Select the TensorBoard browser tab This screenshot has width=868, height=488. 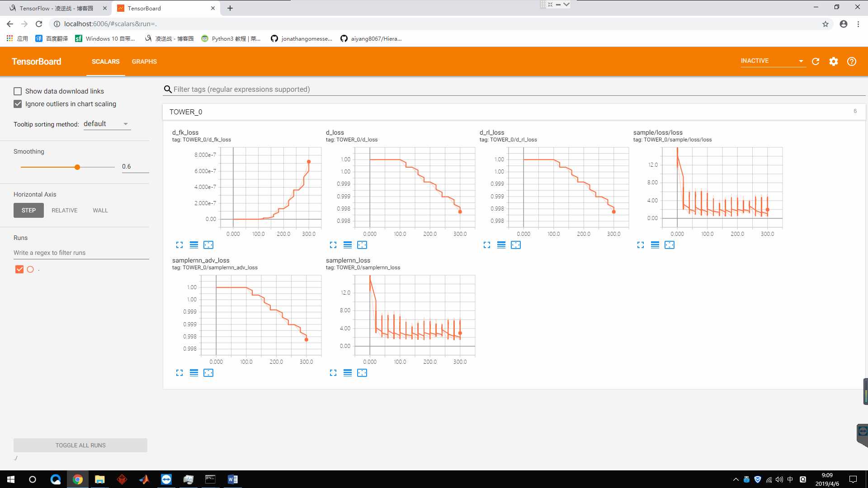click(x=165, y=8)
